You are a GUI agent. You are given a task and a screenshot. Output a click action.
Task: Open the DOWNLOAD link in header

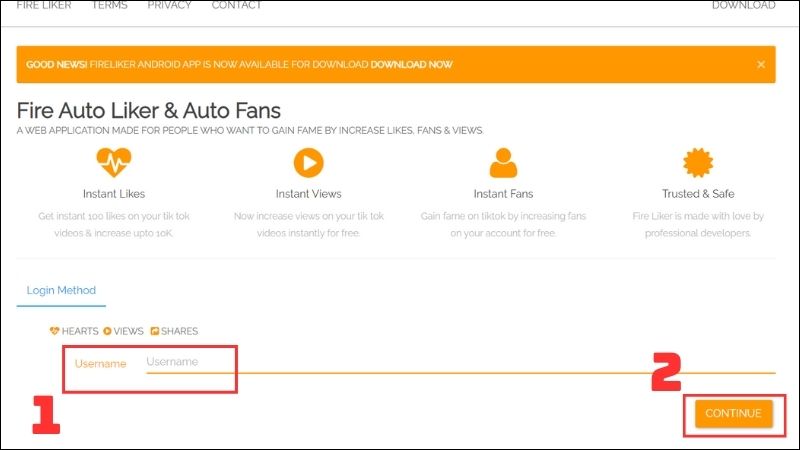[x=743, y=5]
